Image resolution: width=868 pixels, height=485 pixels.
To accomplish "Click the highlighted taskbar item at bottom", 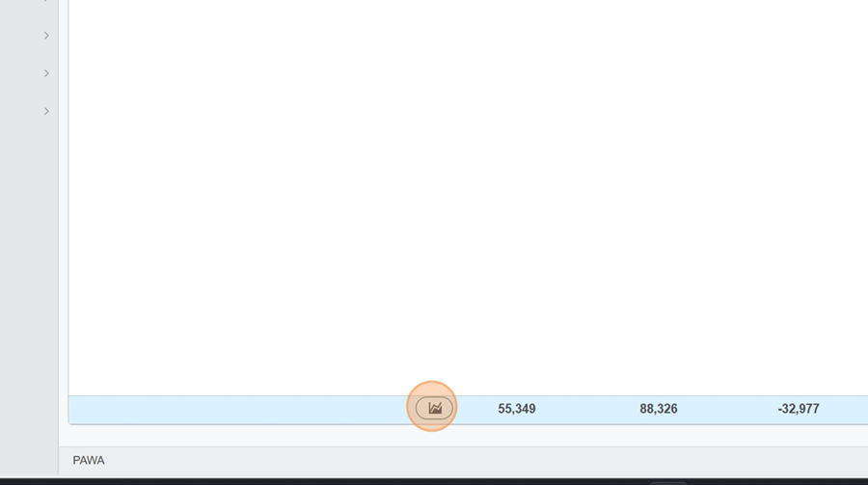I will tap(668, 483).
